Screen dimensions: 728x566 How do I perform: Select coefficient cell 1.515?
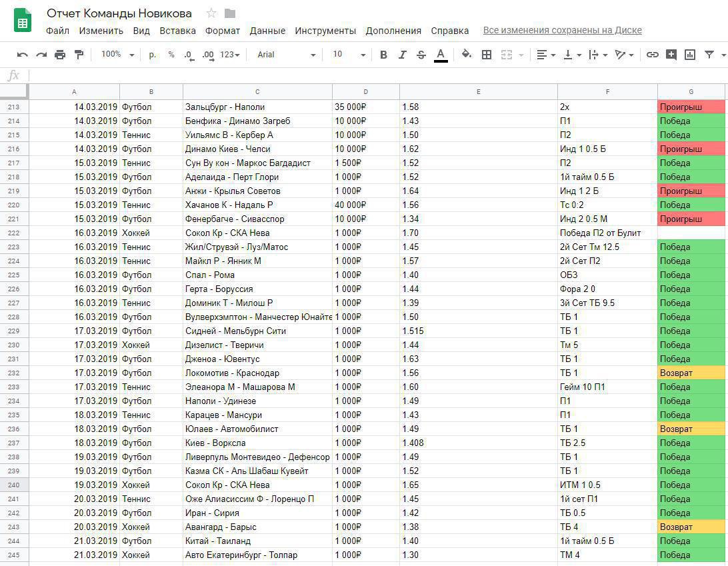[x=478, y=331]
